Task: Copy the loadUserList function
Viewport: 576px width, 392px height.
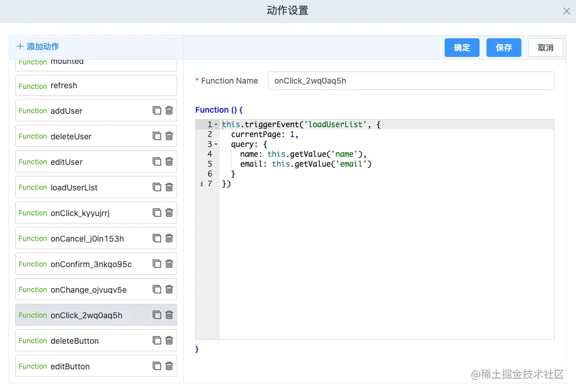Action: [157, 187]
